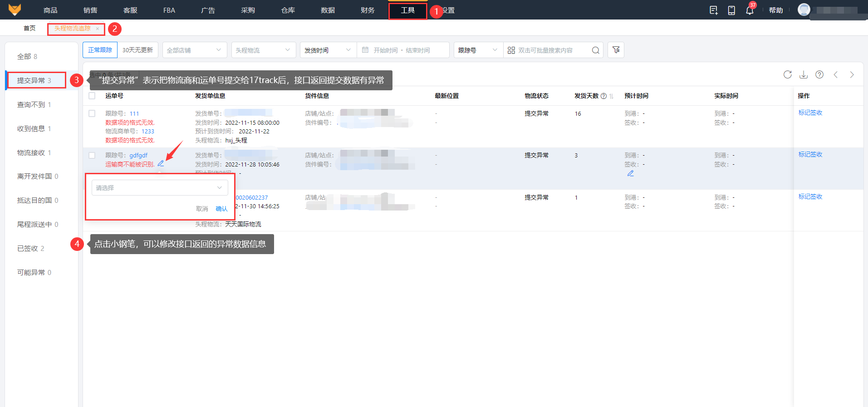Click 确认 in the edit popup

tap(221, 209)
